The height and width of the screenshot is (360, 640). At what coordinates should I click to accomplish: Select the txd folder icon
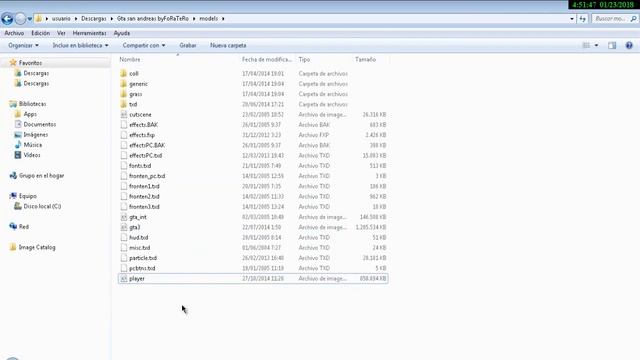tap(124, 104)
